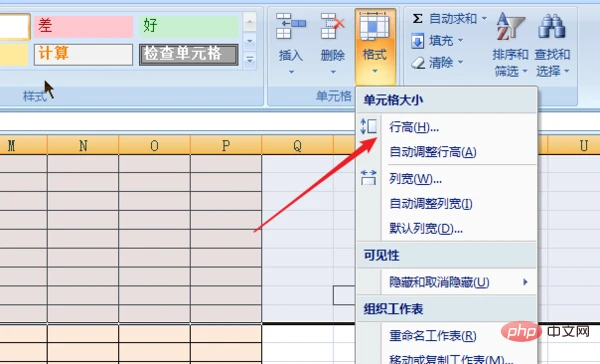Image resolution: width=600 pixels, height=364 pixels.
Task: Open the Sort and Filter (排序和筛选) dropdown arrow
Action: [525, 71]
